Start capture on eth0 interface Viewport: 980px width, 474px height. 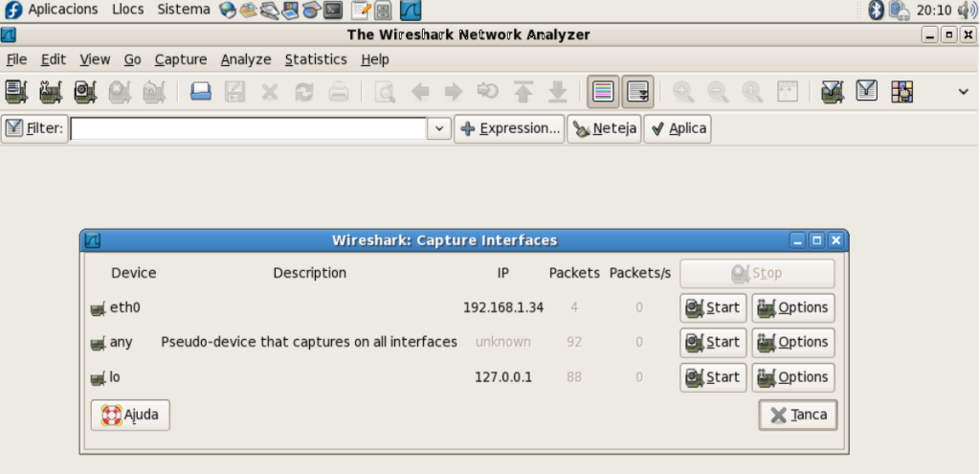(713, 307)
